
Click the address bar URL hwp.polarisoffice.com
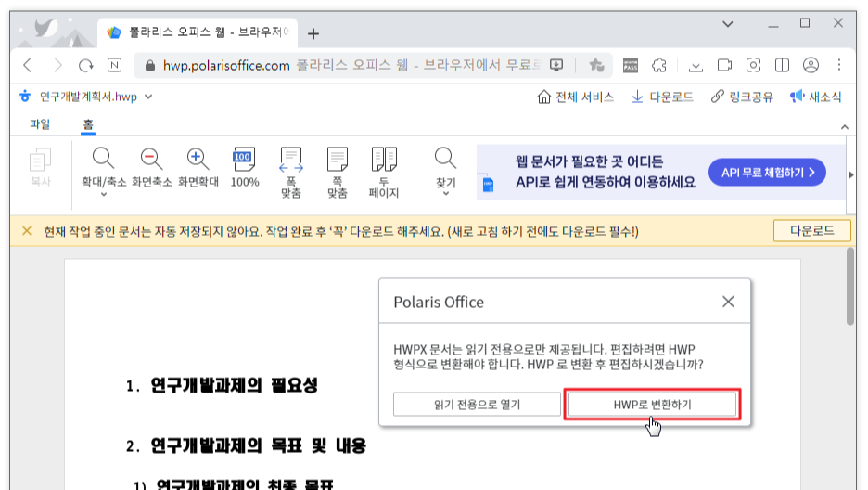[226, 66]
